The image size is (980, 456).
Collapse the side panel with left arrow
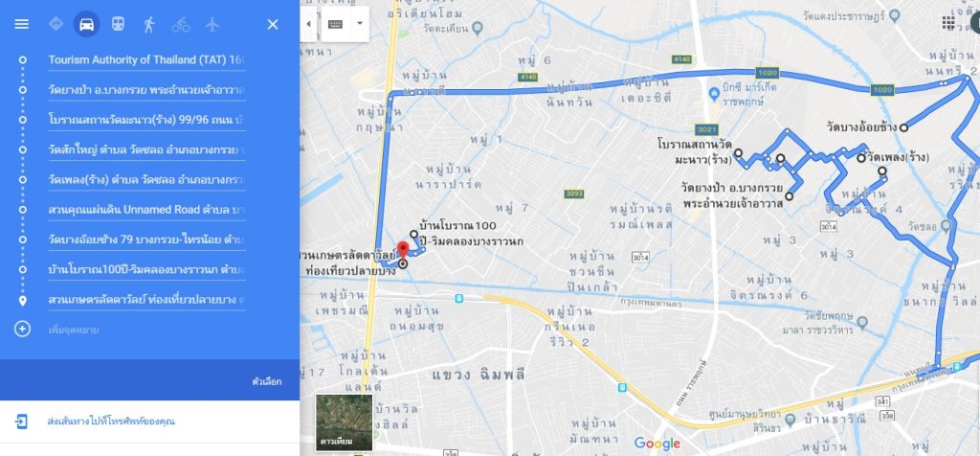tap(309, 24)
